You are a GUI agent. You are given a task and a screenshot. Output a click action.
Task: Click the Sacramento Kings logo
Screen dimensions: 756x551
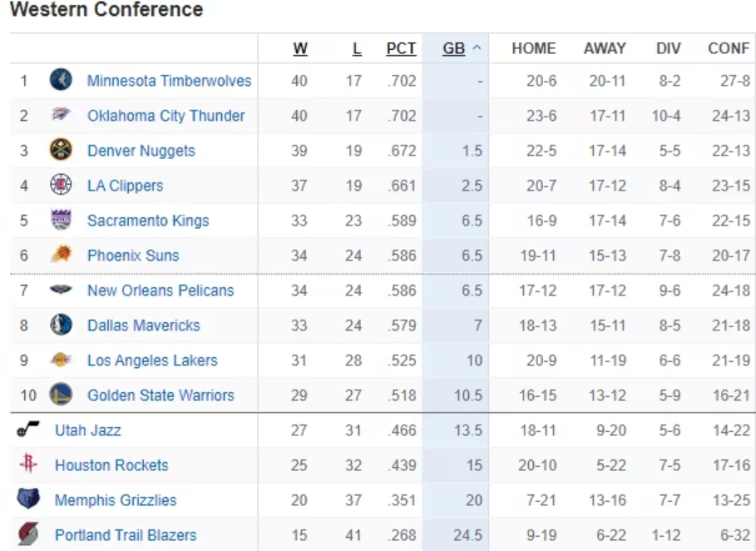(61, 221)
